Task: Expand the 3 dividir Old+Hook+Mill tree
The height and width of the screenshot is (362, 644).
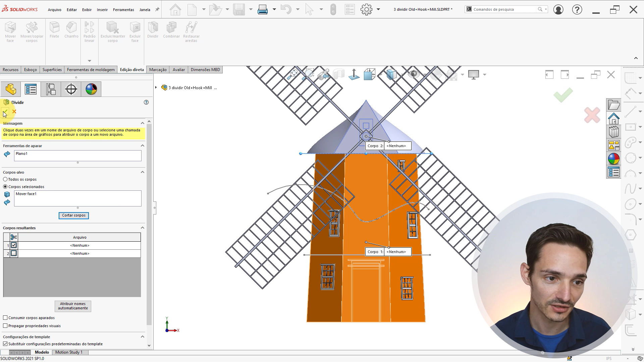Action: (x=156, y=87)
